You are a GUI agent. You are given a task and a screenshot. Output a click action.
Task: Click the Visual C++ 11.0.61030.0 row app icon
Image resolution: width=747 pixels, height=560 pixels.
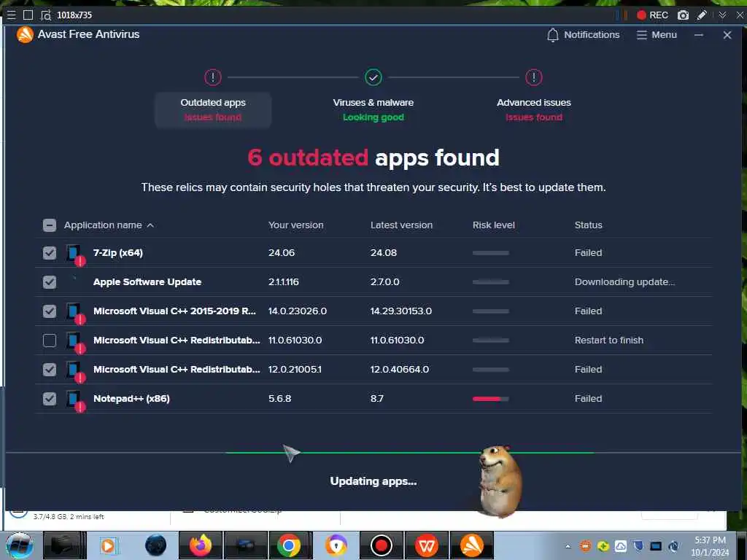(76, 342)
